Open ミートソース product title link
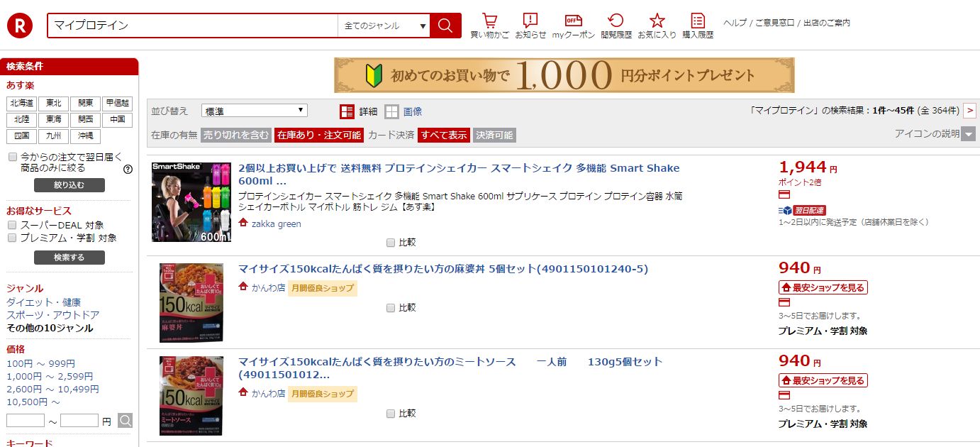The height and width of the screenshot is (447, 980). (x=450, y=368)
